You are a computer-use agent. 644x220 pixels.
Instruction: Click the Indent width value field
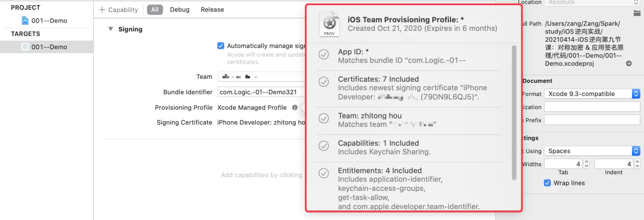pos(614,164)
